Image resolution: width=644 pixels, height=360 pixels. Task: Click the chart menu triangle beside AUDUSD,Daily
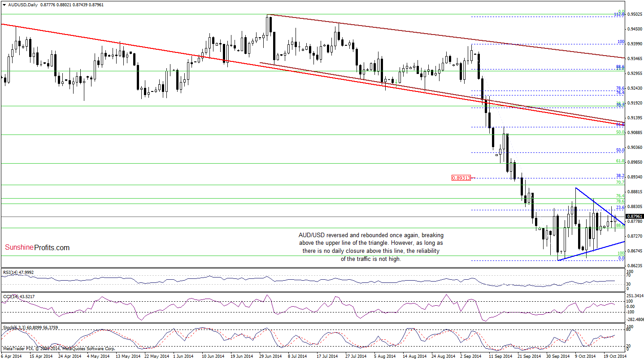4,4
